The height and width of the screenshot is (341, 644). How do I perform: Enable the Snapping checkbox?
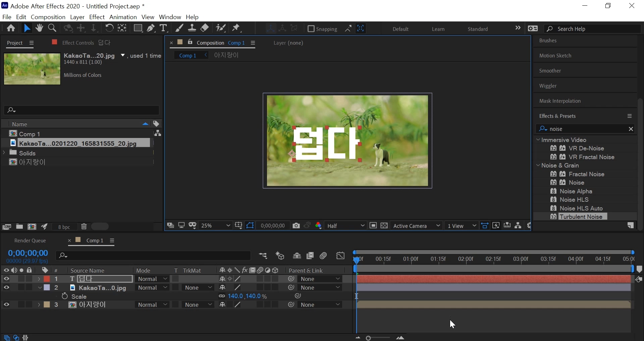(x=311, y=29)
